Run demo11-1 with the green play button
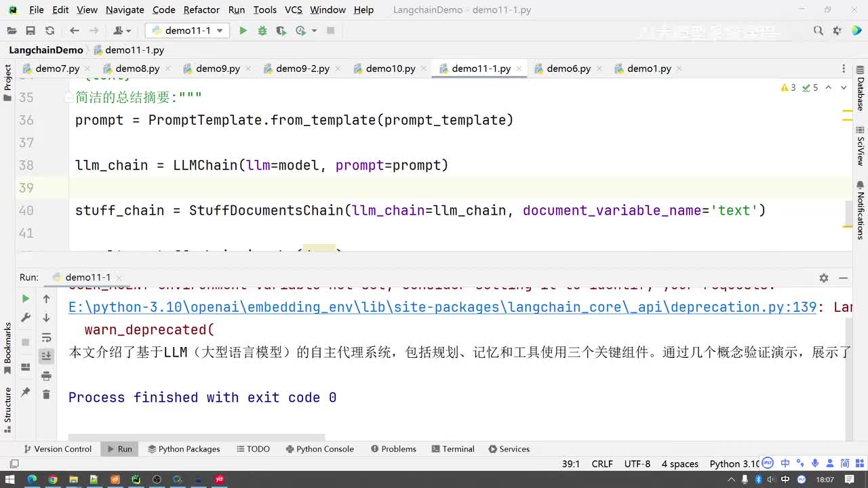Viewport: 868px width, 488px height. click(x=243, y=30)
